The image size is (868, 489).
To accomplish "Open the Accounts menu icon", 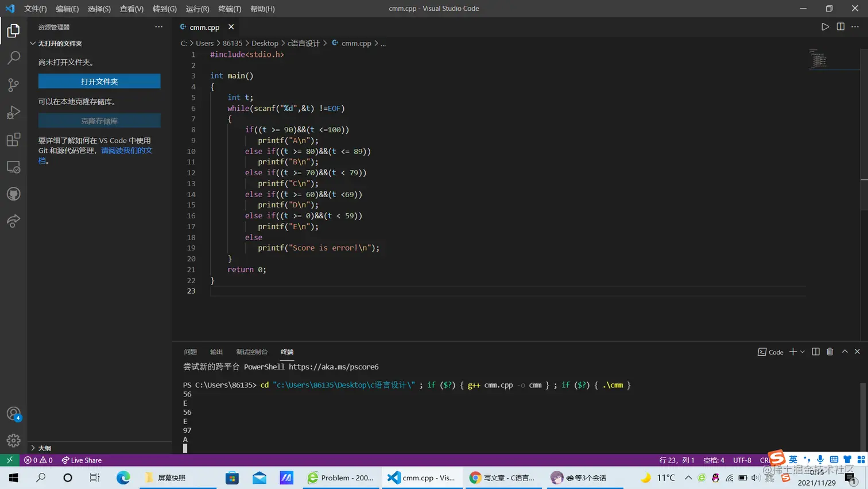I will tap(13, 414).
